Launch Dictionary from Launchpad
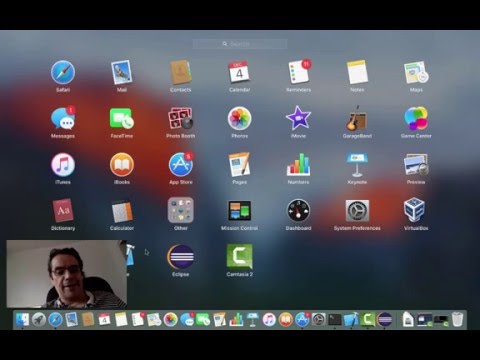The image size is (480, 360). (x=63, y=211)
